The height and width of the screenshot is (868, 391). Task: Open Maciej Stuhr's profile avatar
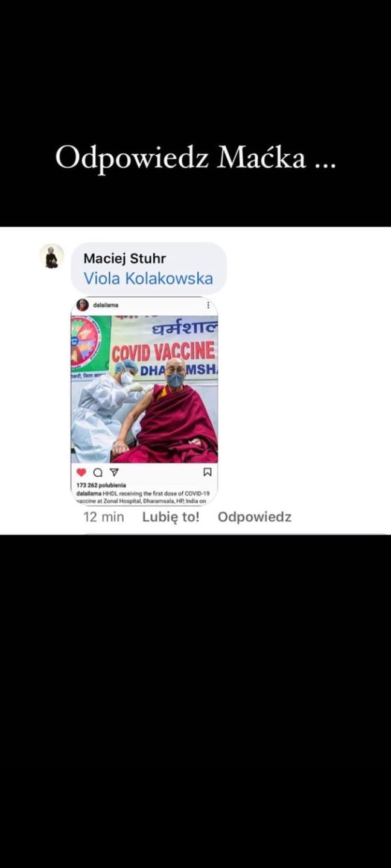point(52,256)
